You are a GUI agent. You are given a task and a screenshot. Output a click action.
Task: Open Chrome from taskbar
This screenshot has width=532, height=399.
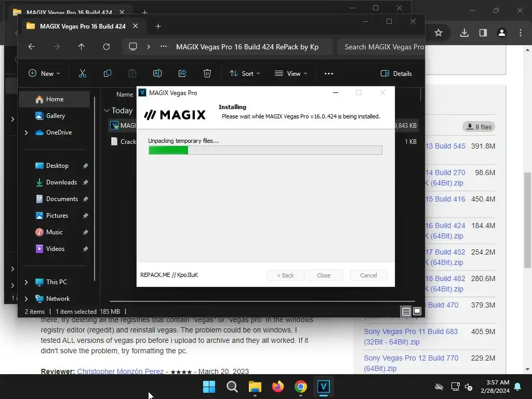tap(301, 387)
